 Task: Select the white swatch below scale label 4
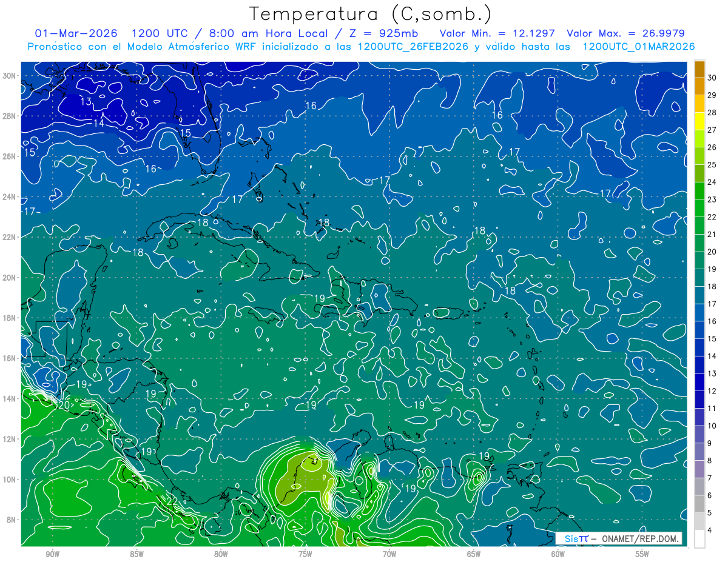(699, 538)
